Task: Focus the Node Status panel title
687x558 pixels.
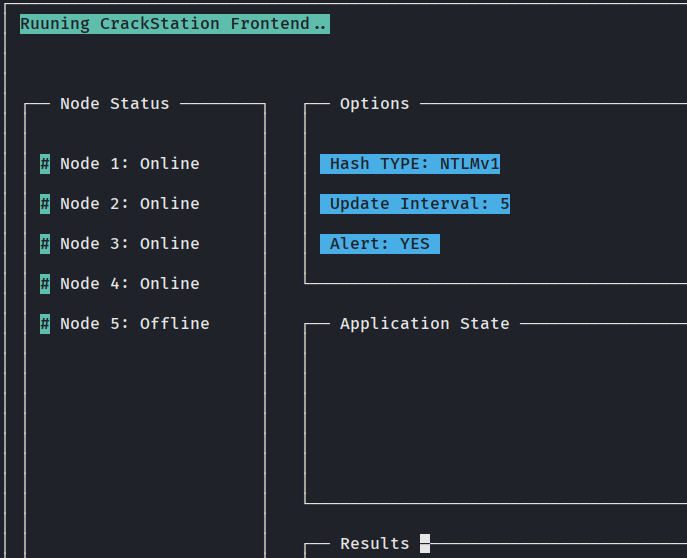Action: click(114, 104)
